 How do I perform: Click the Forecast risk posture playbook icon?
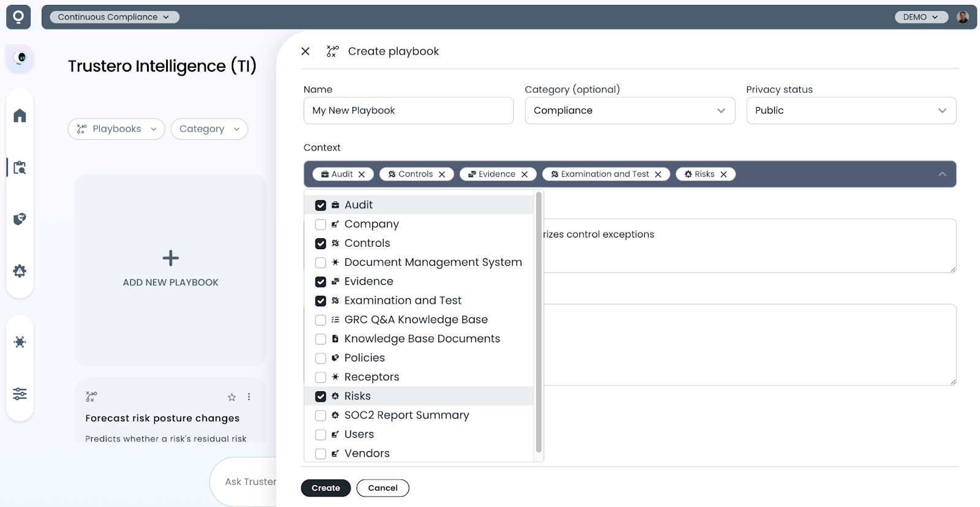pyautogui.click(x=91, y=397)
